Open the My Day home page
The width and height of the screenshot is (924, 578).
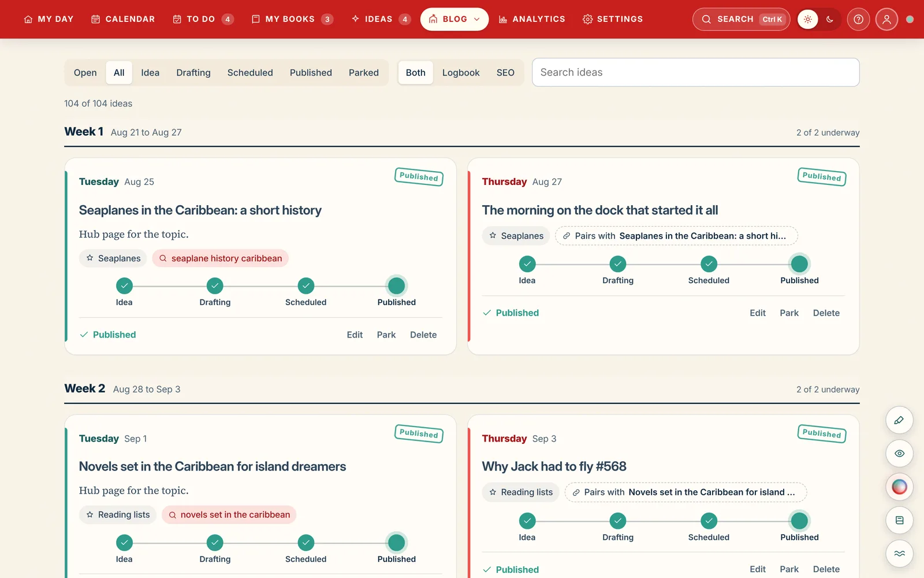tap(49, 19)
